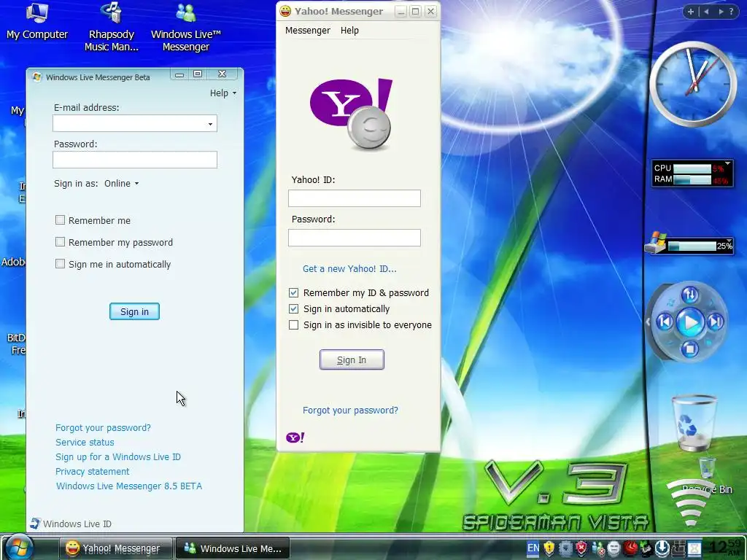Uncheck Sign in automatically in Yahoo Messenger
The width and height of the screenshot is (747, 560).
(x=293, y=308)
